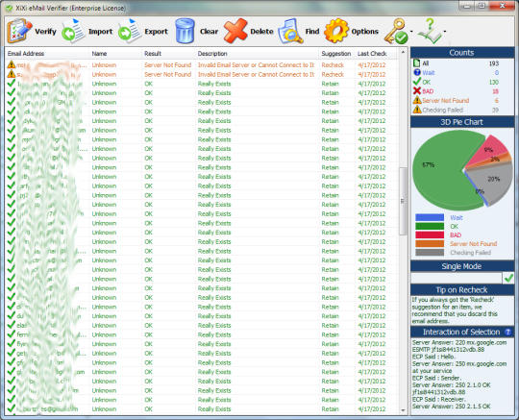Open dropdown arrow beside license key
Screen dimensions: 519x420
pyautogui.click(x=411, y=32)
